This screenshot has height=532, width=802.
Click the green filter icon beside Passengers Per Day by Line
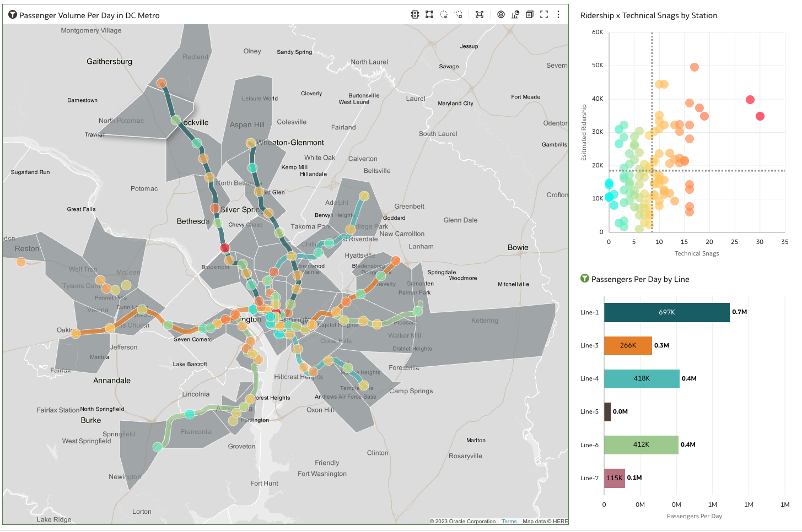coord(585,279)
